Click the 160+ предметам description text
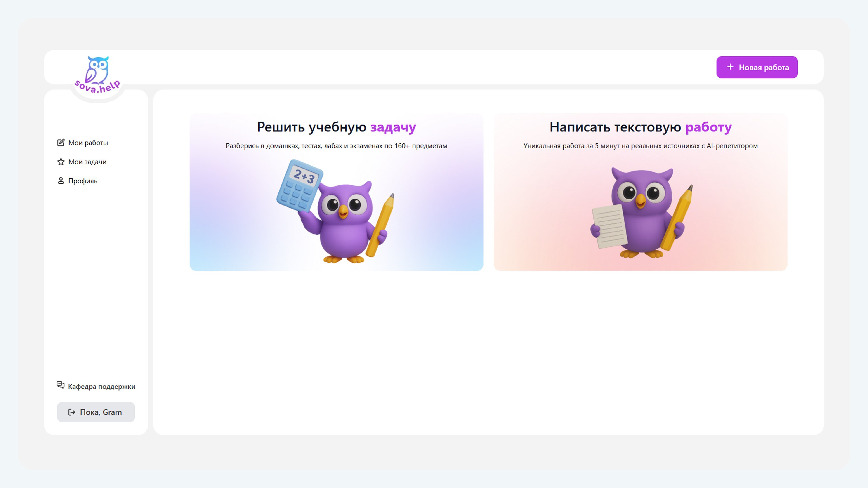Image resolution: width=868 pixels, height=488 pixels. 421,146
